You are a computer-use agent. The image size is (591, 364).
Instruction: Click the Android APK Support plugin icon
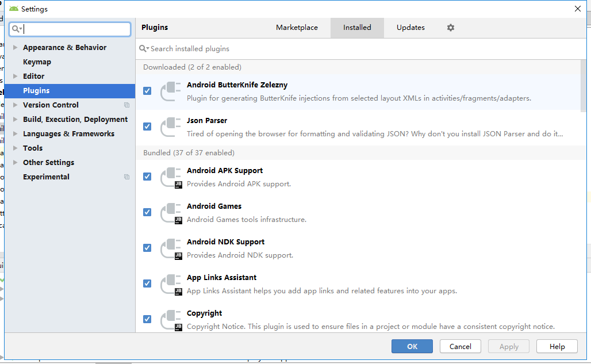(171, 178)
